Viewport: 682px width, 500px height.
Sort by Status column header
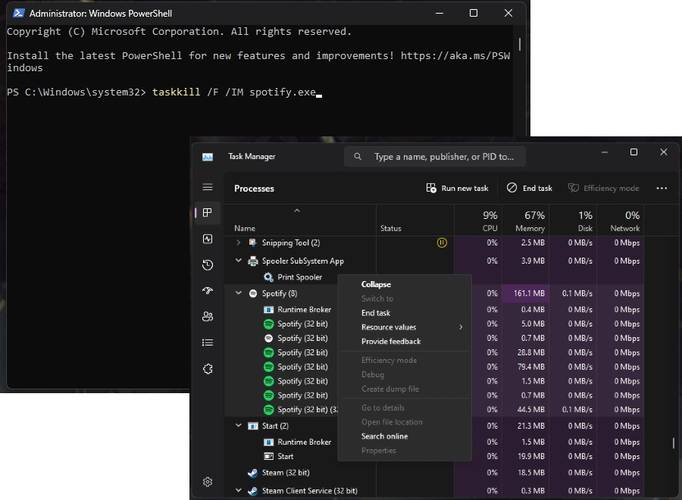point(415,221)
